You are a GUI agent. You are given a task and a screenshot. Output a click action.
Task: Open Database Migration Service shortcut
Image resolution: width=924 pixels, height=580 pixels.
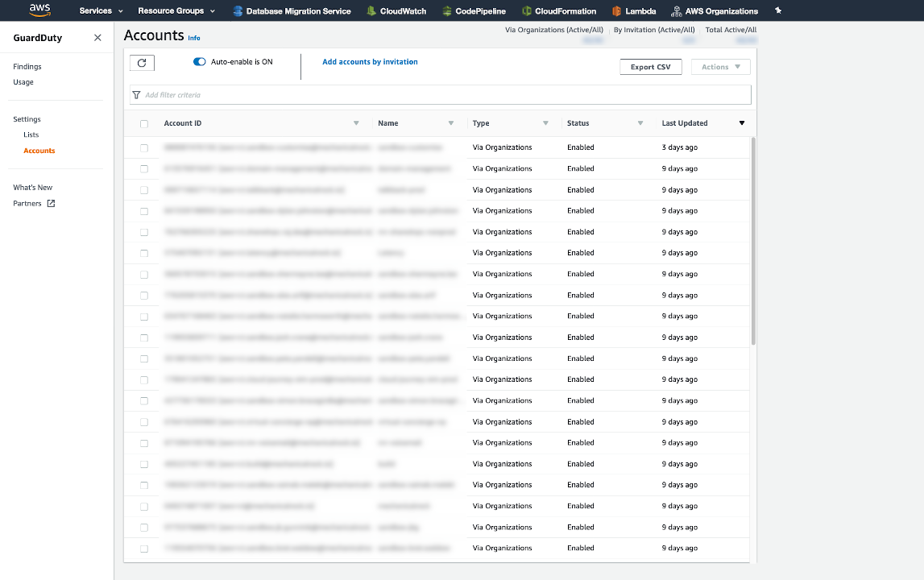coord(292,11)
